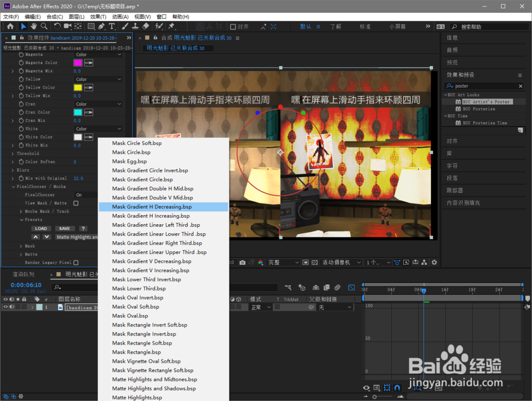
Task: Open the Yellow Color dropdown
Action: tap(98, 79)
